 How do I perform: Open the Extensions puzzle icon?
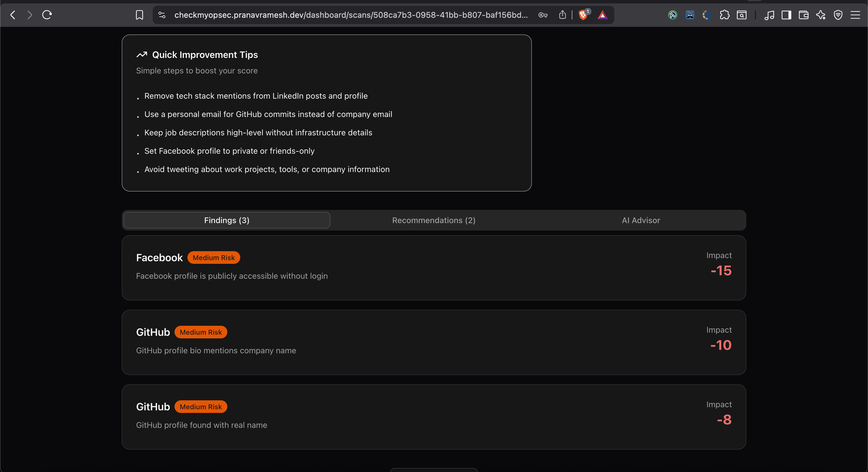click(724, 15)
